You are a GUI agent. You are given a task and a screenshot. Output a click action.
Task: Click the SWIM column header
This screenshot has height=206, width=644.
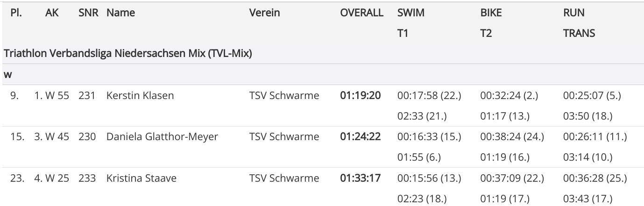[410, 13]
